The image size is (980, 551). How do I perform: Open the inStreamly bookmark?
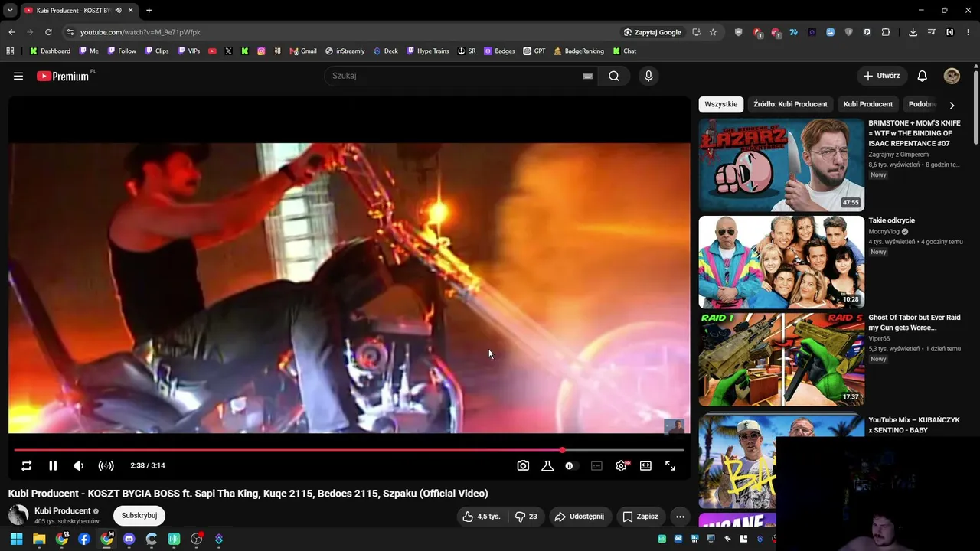click(345, 51)
